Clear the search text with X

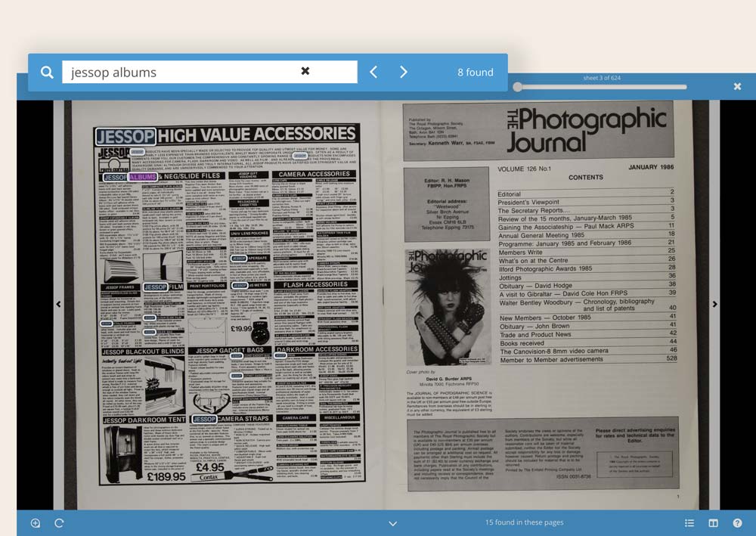(x=305, y=71)
